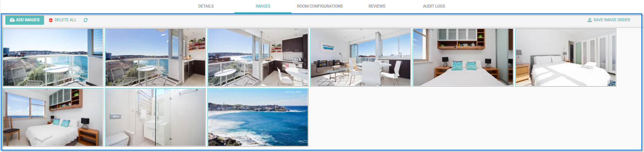Select the white bedroom with wardrobes photo
Viewport: 644px width, 152px height.
click(566, 57)
